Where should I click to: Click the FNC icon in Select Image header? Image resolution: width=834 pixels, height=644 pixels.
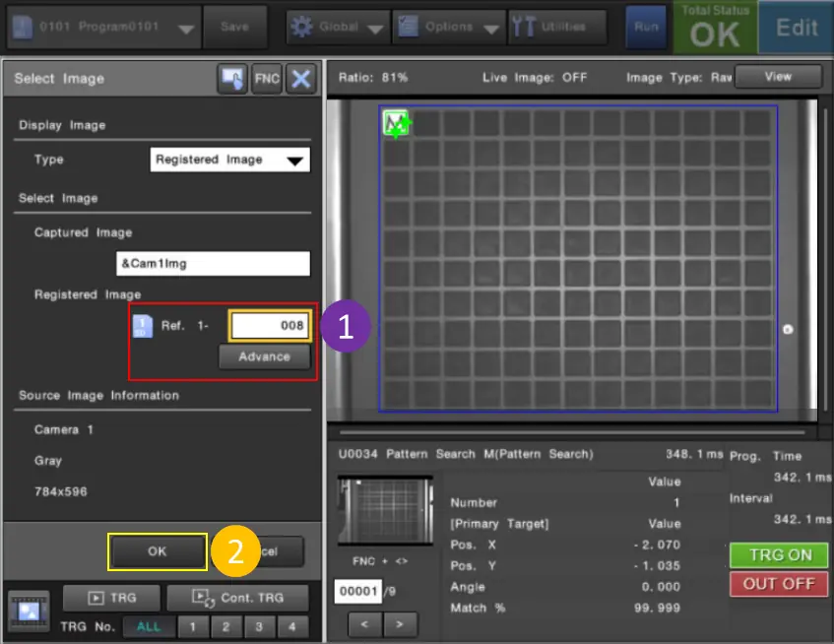tap(267, 80)
